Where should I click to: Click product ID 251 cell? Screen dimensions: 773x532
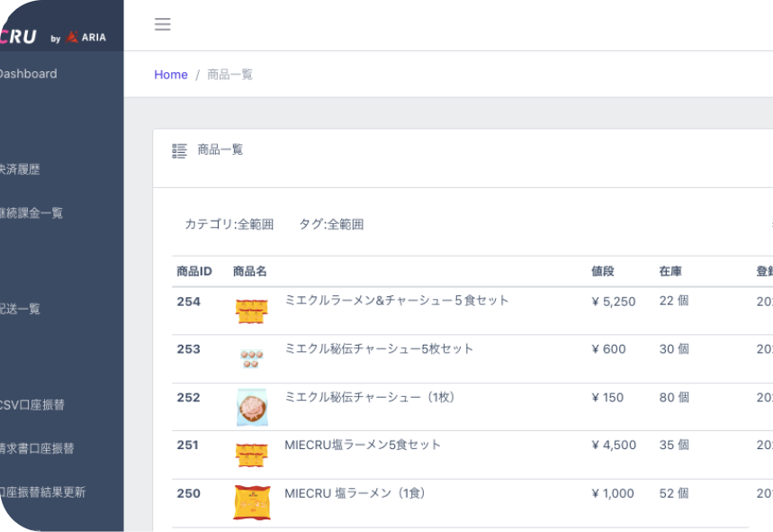(189, 445)
